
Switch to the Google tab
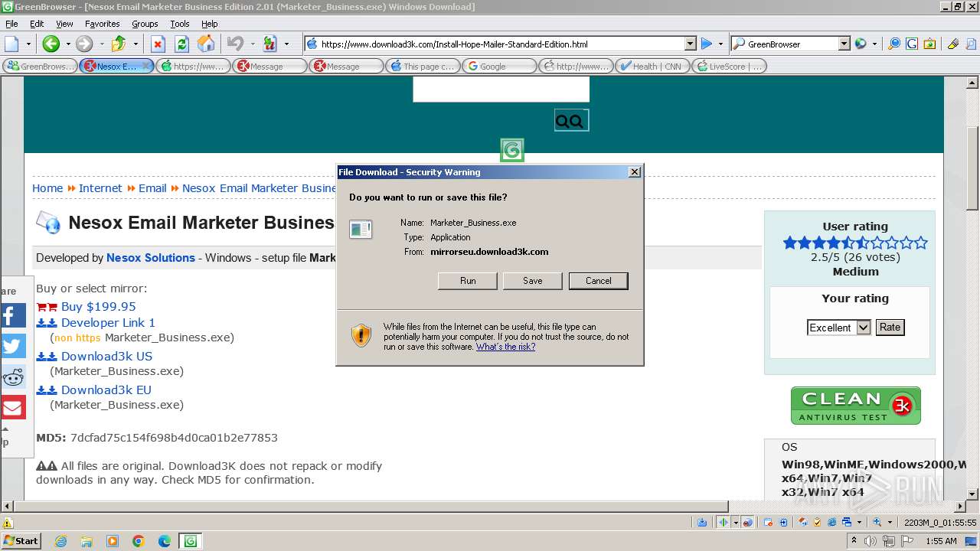pyautogui.click(x=498, y=67)
